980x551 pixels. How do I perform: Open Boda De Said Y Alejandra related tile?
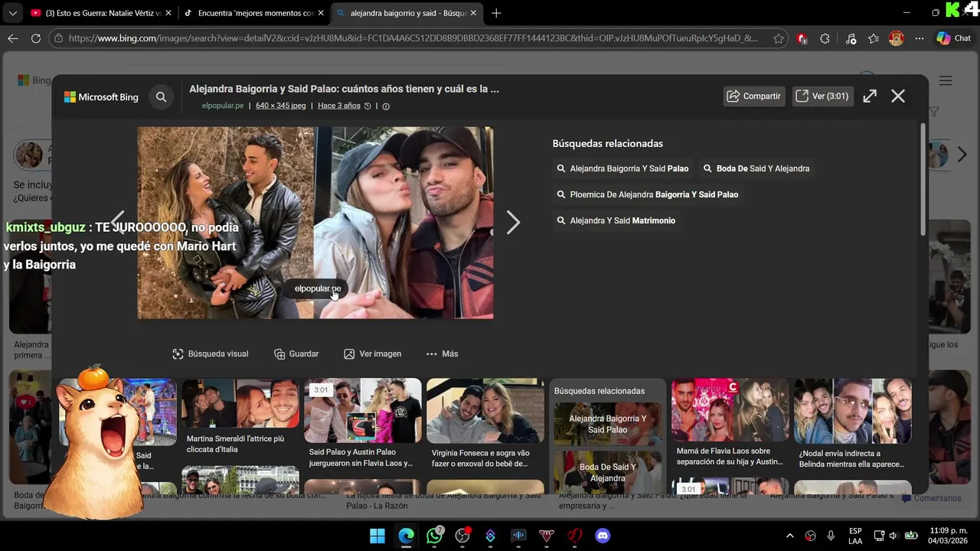pyautogui.click(x=608, y=471)
